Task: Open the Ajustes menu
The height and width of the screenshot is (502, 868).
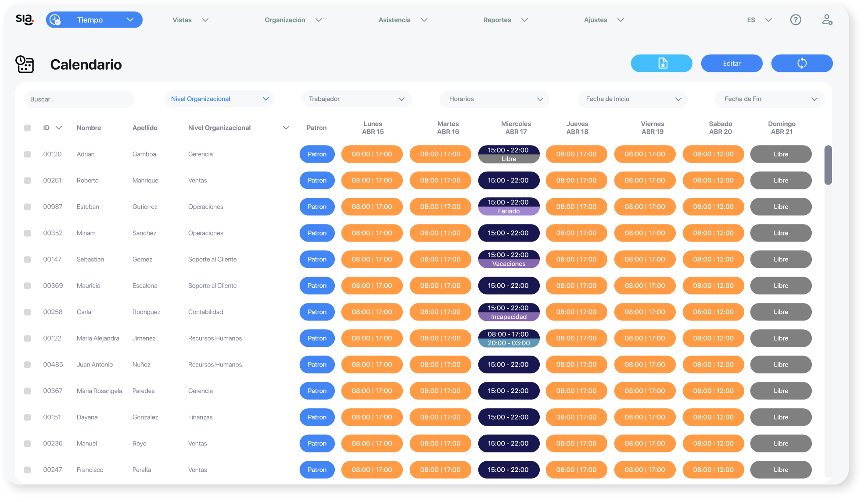Action: coord(604,20)
